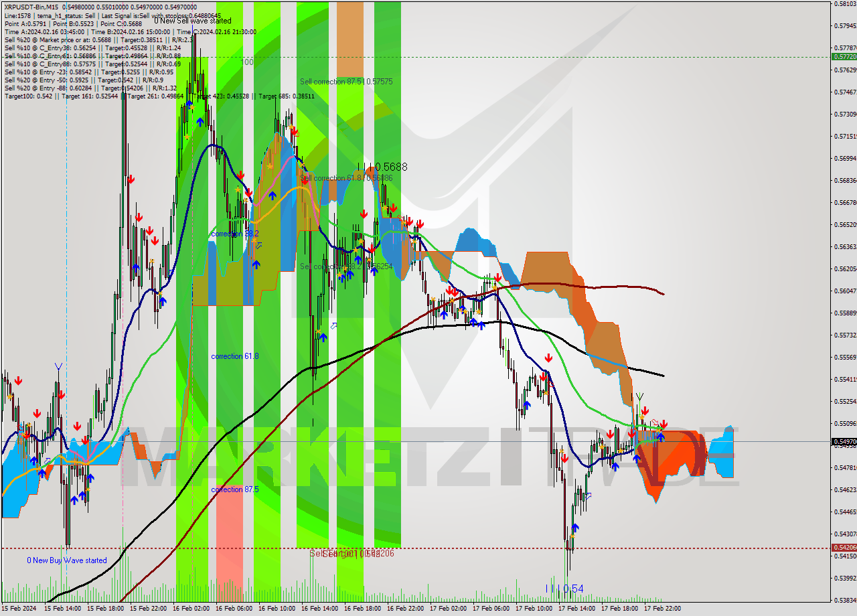Click the 0.5667 price scale value
Viewport: 857px width, 616px height.
[x=846, y=203]
